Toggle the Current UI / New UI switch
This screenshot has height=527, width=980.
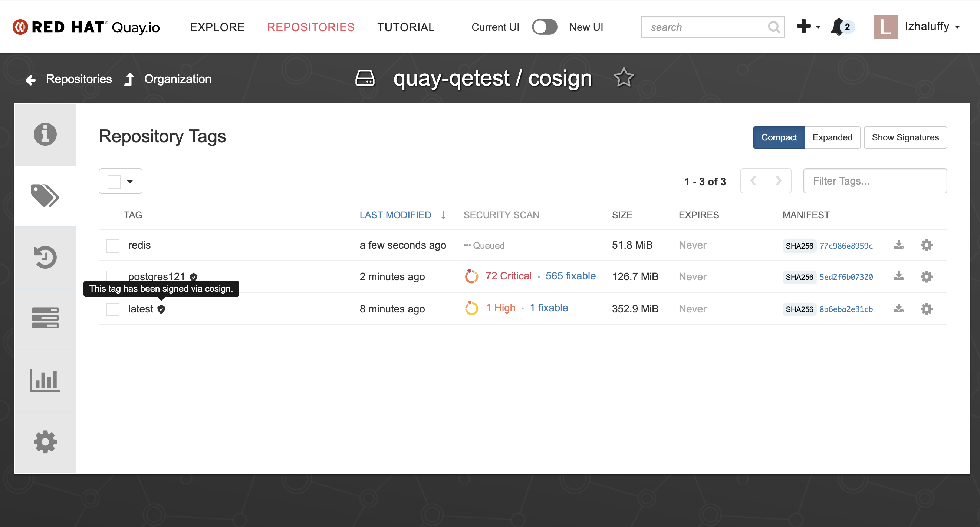[x=544, y=27]
